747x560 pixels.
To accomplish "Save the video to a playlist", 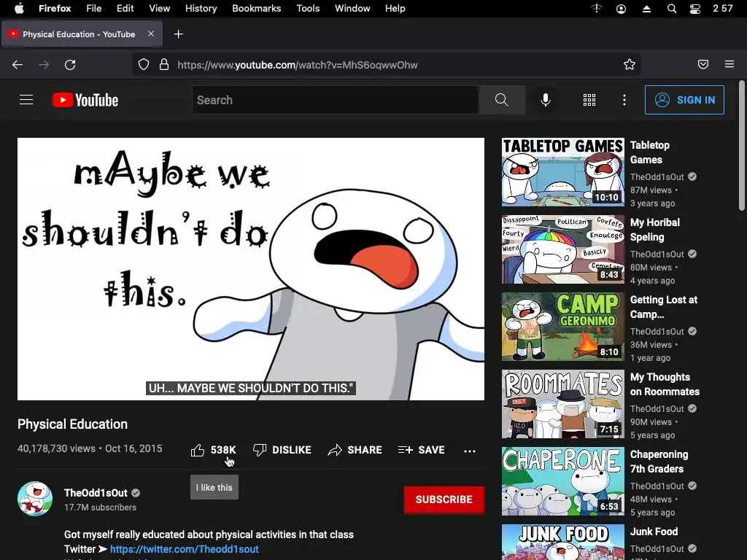I will click(421, 450).
